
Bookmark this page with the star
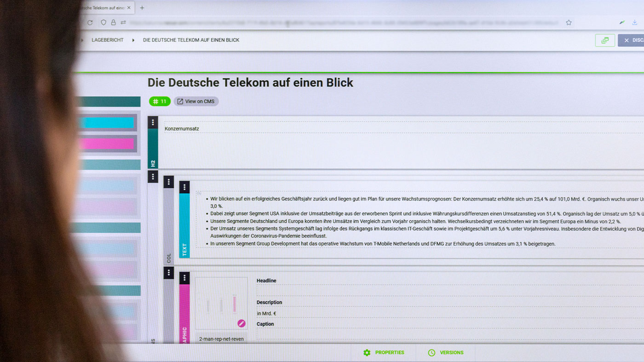(x=569, y=23)
